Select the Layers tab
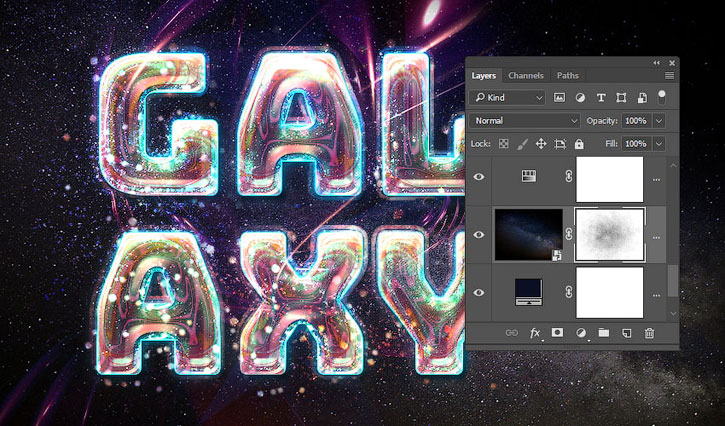Image resolution: width=725 pixels, height=426 pixels. coord(484,75)
